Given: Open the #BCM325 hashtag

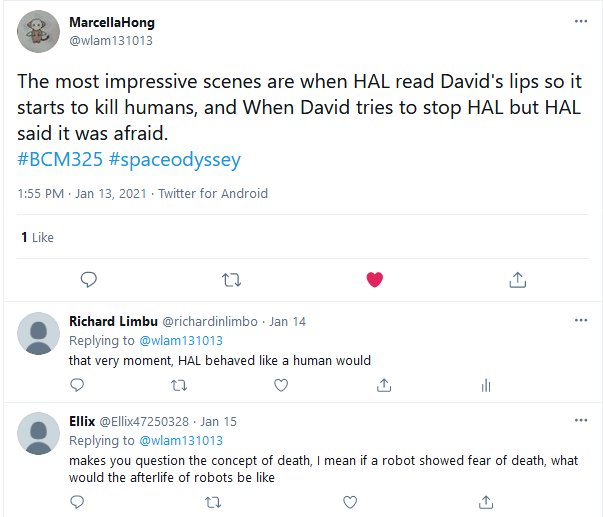Looking at the screenshot, I should point(55,160).
